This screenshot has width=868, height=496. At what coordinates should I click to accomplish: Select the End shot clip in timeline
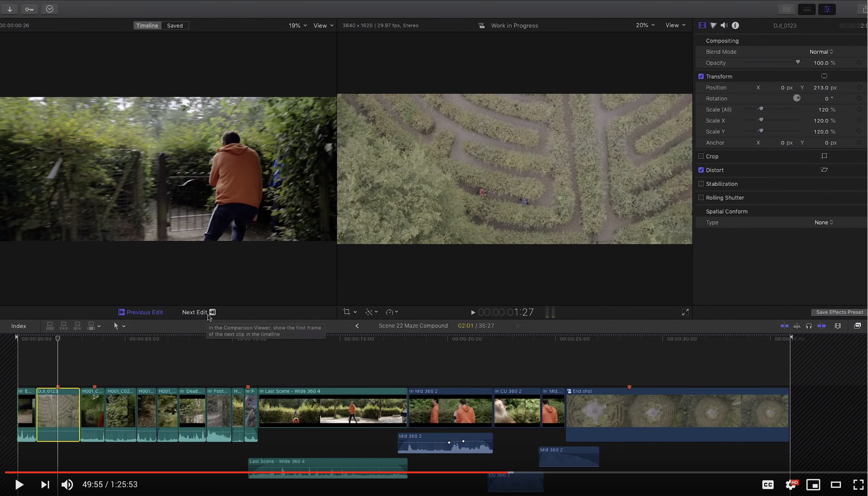(677, 415)
